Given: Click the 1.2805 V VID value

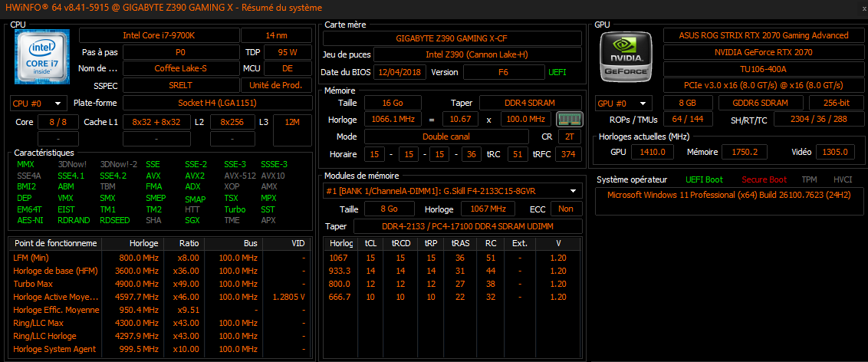Looking at the screenshot, I should (x=289, y=297).
